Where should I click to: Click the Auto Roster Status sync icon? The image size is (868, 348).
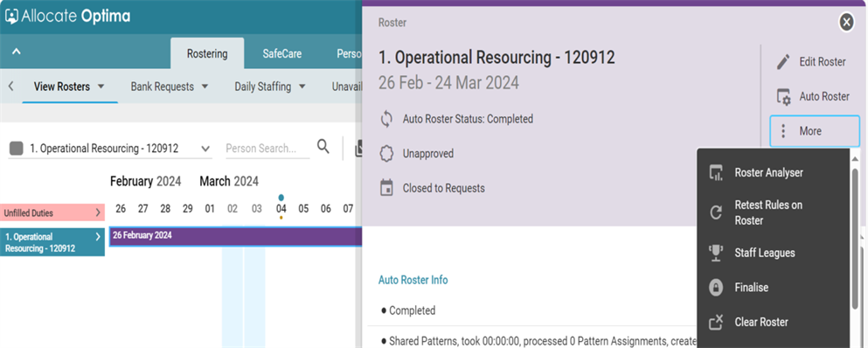click(386, 119)
